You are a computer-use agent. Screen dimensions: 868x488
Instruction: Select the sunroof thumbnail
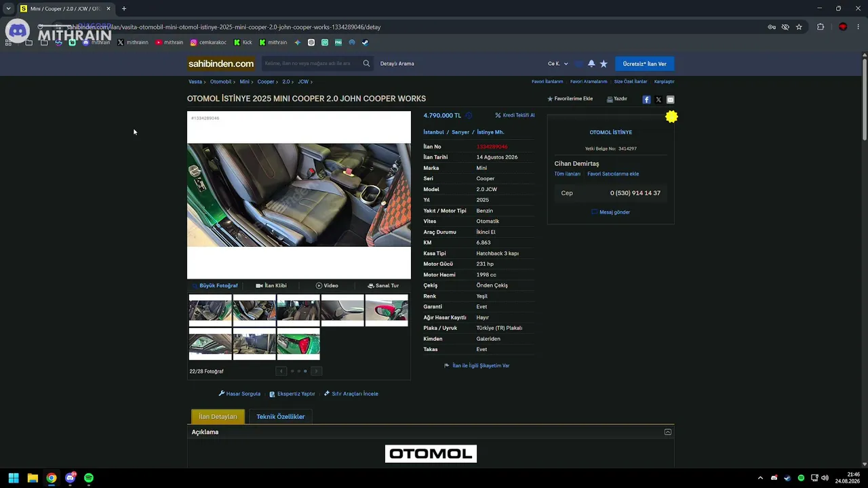click(x=210, y=344)
